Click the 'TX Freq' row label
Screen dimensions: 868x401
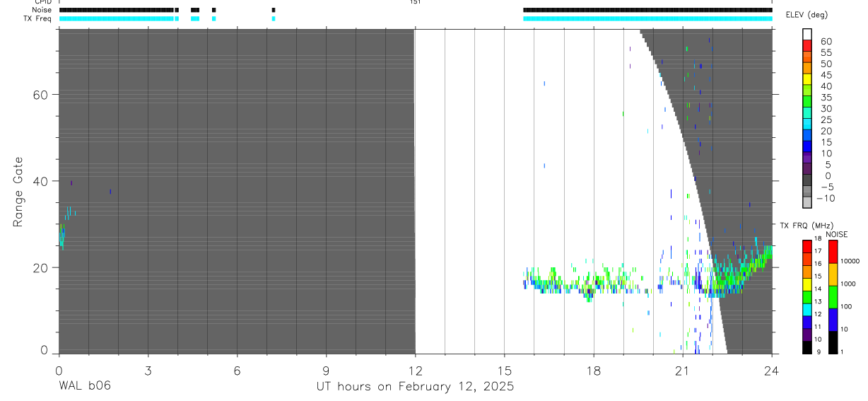[37, 18]
